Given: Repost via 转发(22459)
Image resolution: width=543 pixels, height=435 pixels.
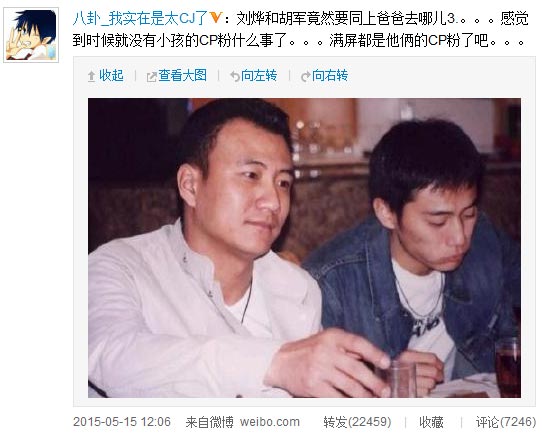Looking at the screenshot, I should pyautogui.click(x=357, y=422).
